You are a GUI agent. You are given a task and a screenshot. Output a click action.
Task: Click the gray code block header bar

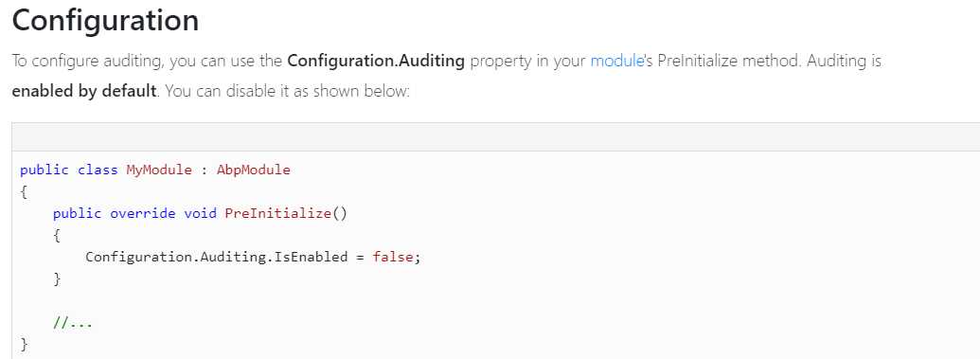point(495,136)
